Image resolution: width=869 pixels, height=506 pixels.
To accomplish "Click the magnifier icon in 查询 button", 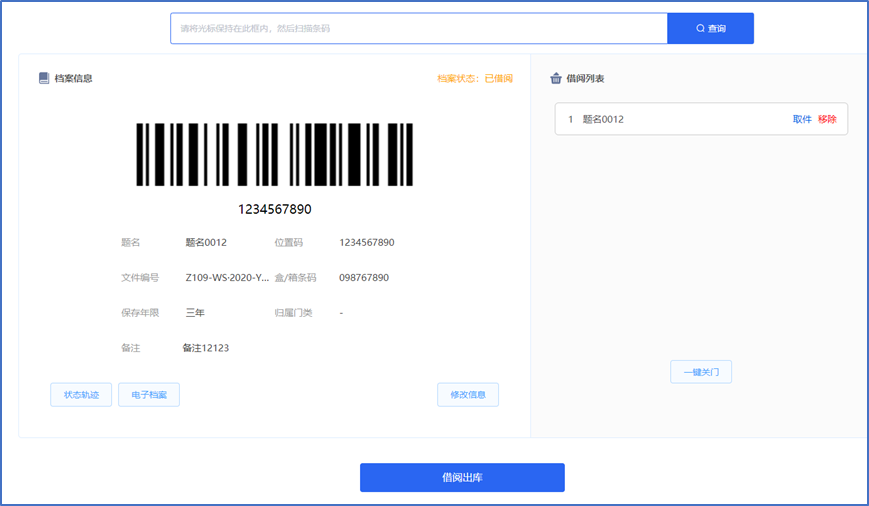I will pyautogui.click(x=700, y=28).
